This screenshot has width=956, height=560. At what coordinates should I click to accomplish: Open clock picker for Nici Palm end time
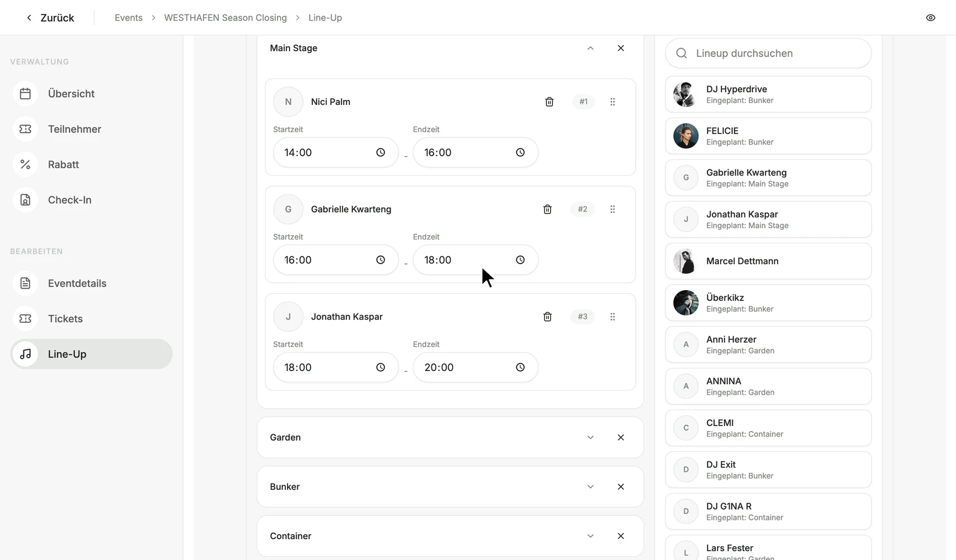(520, 152)
